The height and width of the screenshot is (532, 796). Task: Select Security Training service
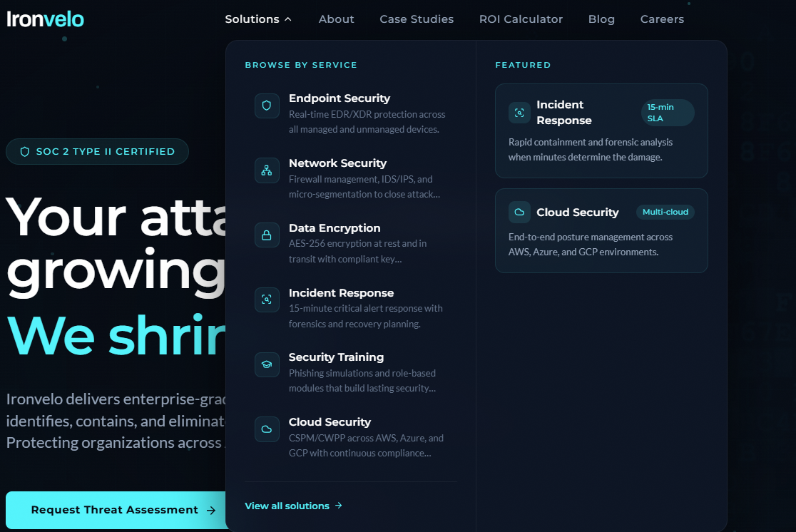pos(351,372)
